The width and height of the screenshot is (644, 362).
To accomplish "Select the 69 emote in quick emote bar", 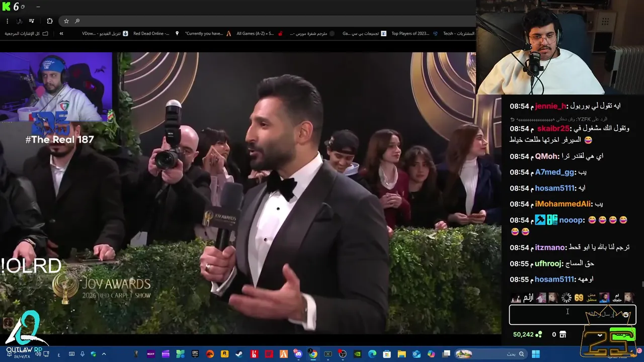I will pos(579,298).
